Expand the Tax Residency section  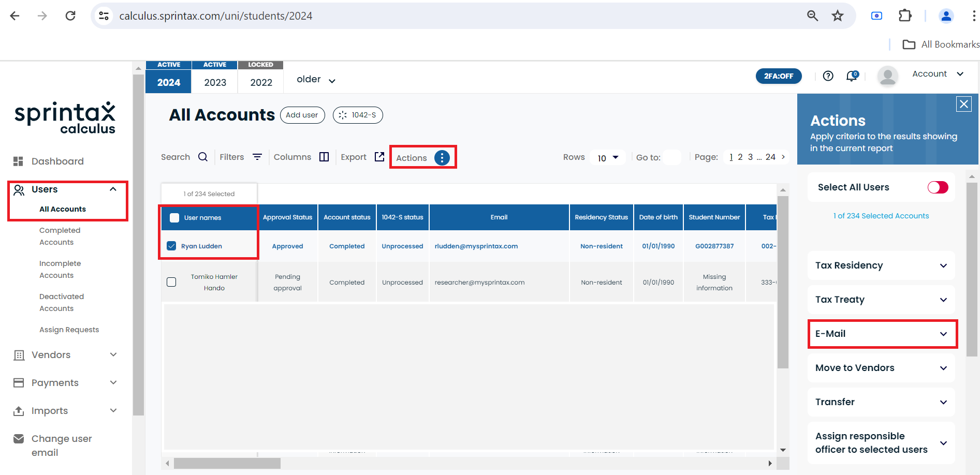coord(881,265)
